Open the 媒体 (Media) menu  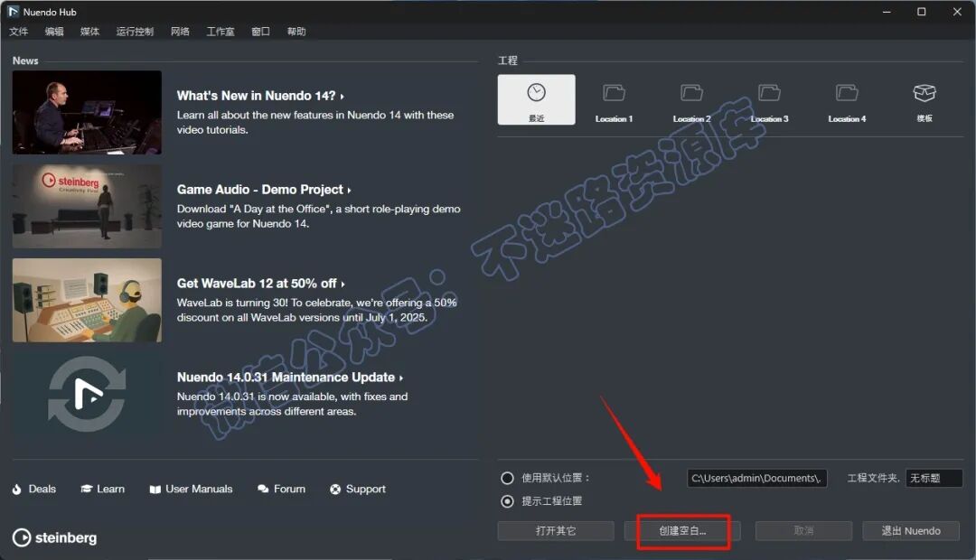coord(89,32)
